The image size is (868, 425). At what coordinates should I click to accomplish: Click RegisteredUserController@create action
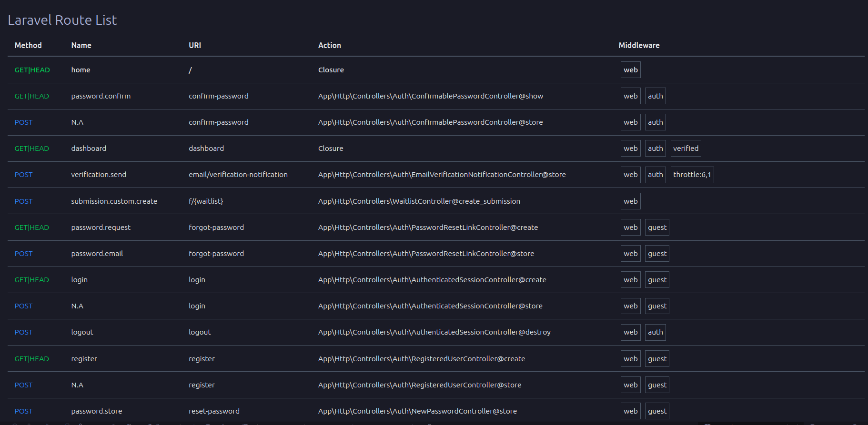coord(422,359)
